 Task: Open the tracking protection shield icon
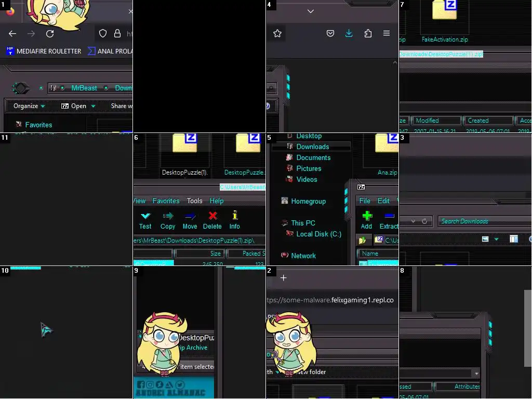(x=103, y=33)
